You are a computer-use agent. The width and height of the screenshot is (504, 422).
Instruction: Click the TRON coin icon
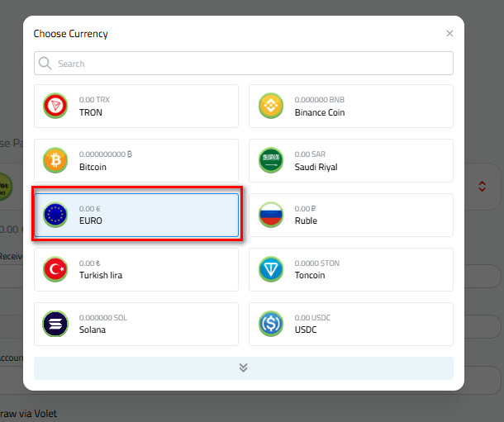tap(55, 106)
